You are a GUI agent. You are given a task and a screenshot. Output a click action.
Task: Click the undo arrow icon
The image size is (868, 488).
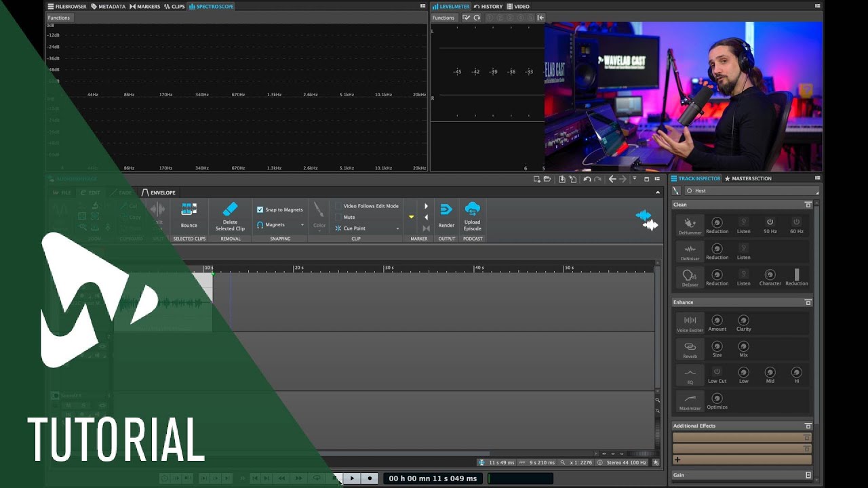click(x=587, y=179)
